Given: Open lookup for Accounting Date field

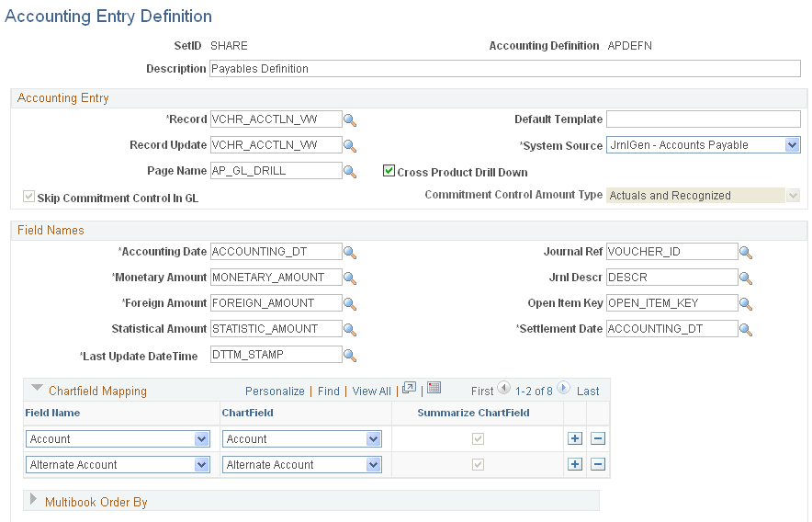Looking at the screenshot, I should [x=350, y=253].
